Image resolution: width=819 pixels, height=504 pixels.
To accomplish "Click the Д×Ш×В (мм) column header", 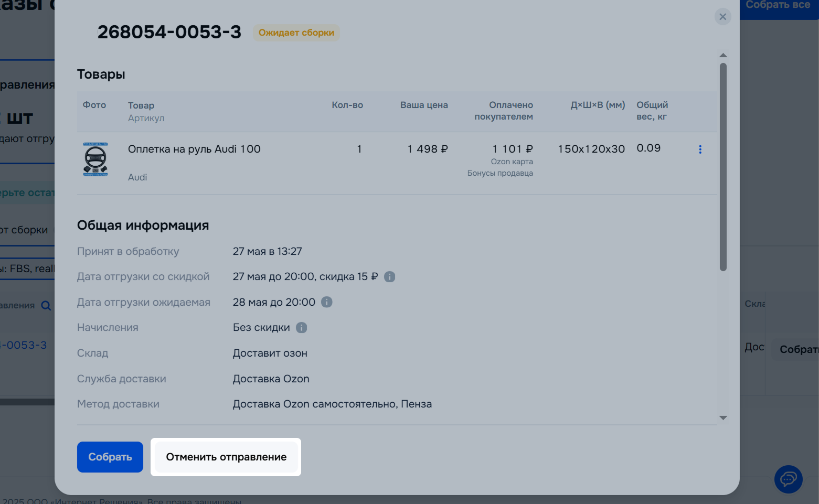I will [x=598, y=105].
